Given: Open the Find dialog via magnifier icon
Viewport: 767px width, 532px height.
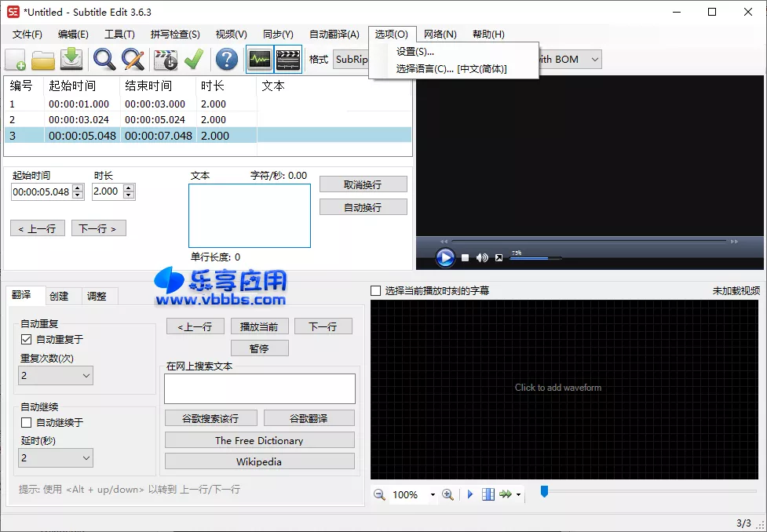Looking at the screenshot, I should (103, 60).
